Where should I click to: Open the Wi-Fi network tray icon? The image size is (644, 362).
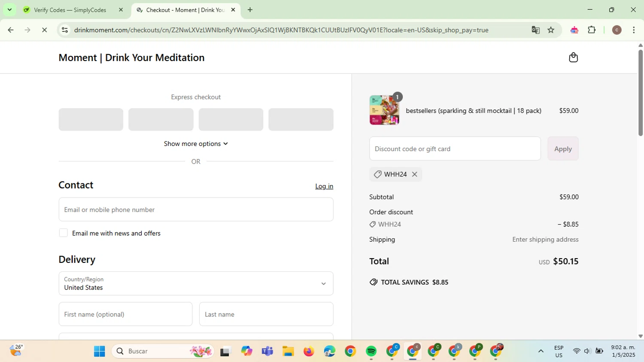(577, 351)
